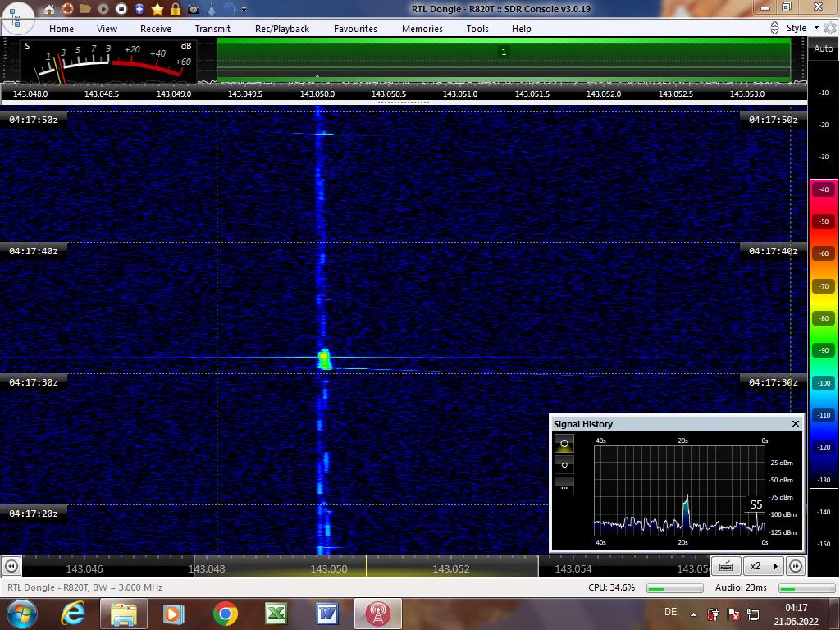Open Excel from taskbar
This screenshot has height=630, width=840.
276,614
